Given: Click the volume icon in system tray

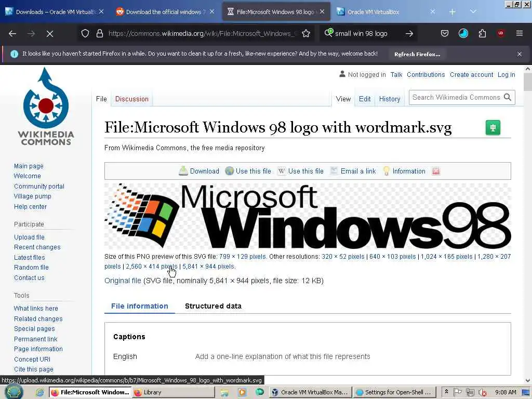Looking at the screenshot, I should coord(482,393).
